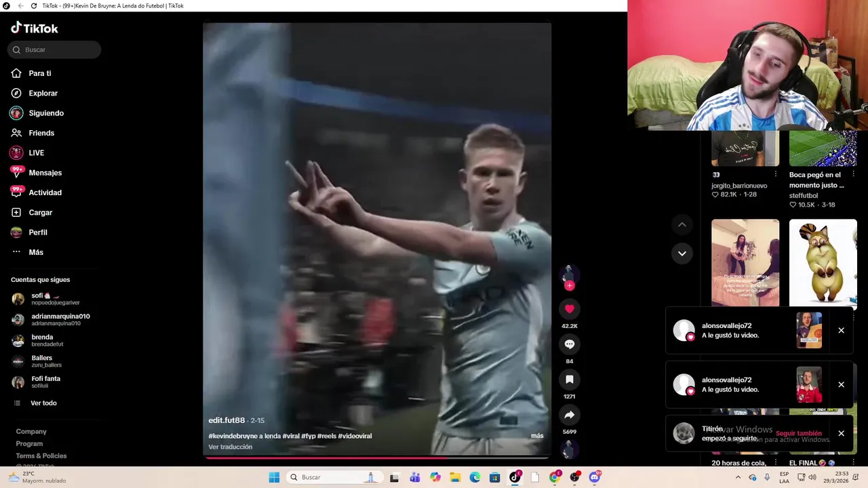The width and height of the screenshot is (868, 488).
Task: Open Titirón profile avatar in notification
Action: [684, 433]
